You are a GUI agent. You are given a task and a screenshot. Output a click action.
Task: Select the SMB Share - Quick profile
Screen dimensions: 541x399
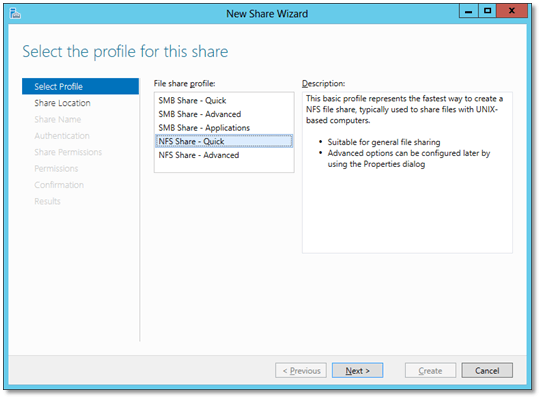coord(224,100)
